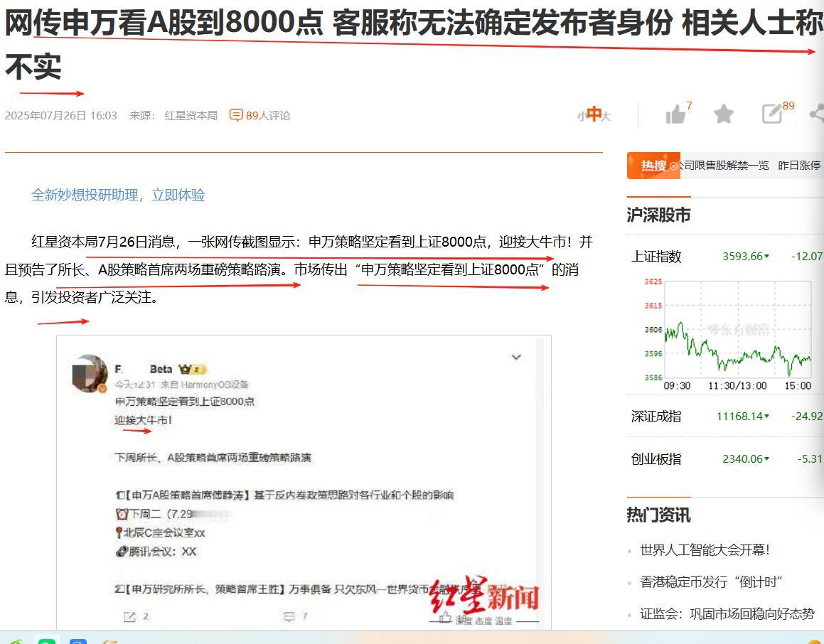Open the 全新妙想投研助理,立即体验 link
This screenshot has height=644, width=824.
(x=118, y=195)
